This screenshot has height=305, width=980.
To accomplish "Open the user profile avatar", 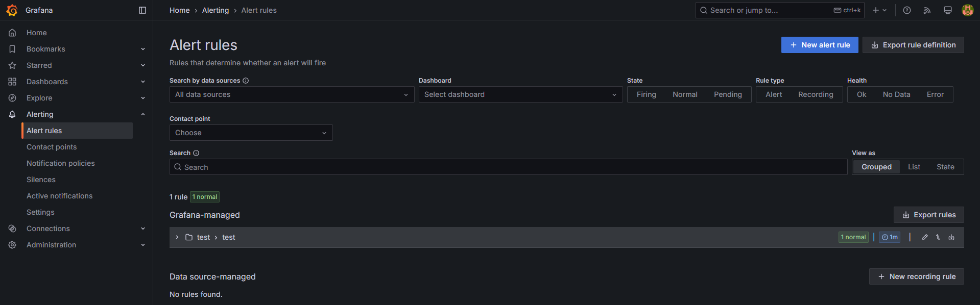I will 967,10.
